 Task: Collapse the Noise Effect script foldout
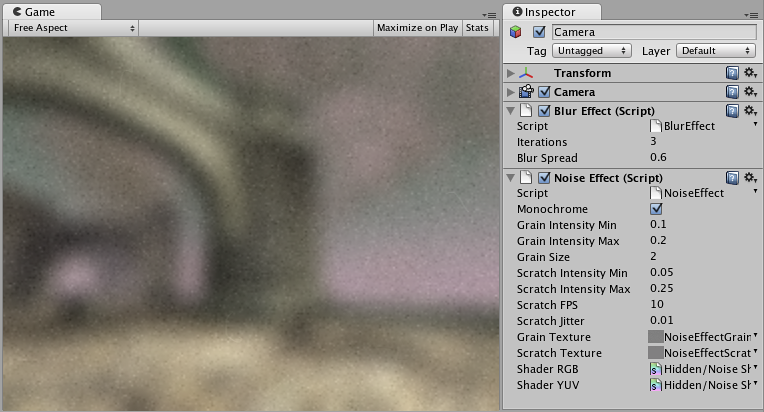tap(511, 178)
